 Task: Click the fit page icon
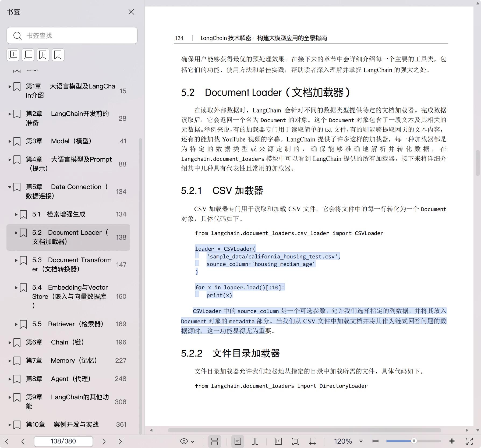[295, 441]
